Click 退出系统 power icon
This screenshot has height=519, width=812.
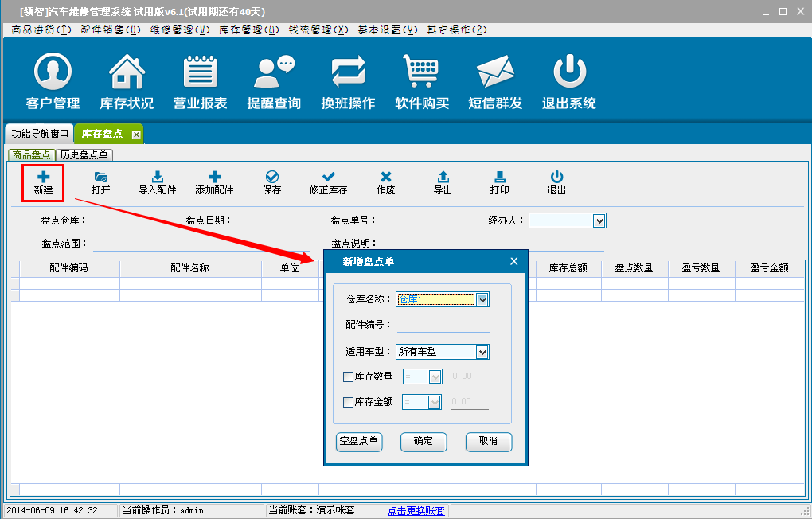click(x=569, y=73)
